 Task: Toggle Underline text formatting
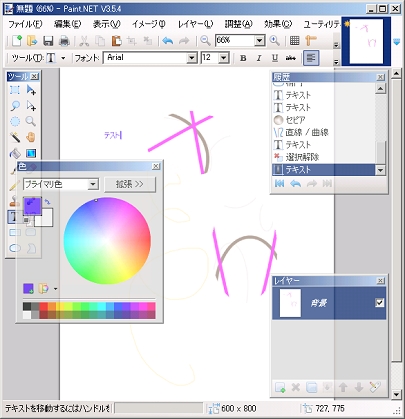click(275, 58)
